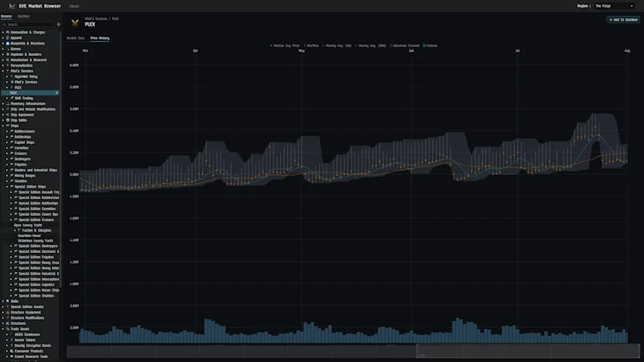Click the Blueprints & Reactions category icon
Screen dimensions: 644x362
(8, 43)
